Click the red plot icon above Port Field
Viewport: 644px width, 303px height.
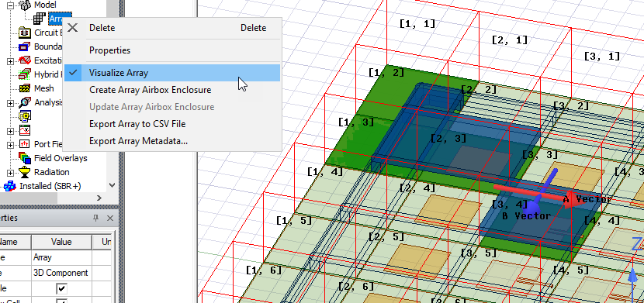[x=25, y=130]
